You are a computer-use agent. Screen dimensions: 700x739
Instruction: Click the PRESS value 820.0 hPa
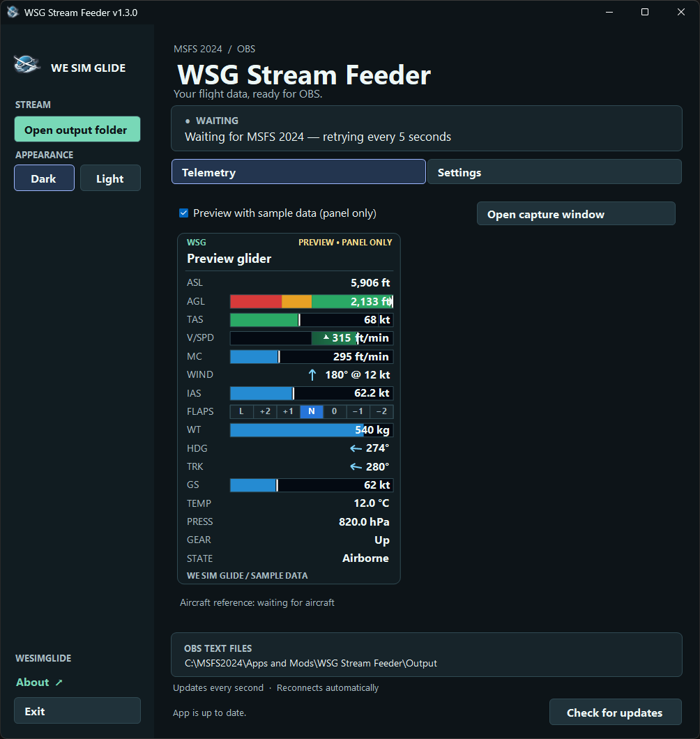point(364,521)
